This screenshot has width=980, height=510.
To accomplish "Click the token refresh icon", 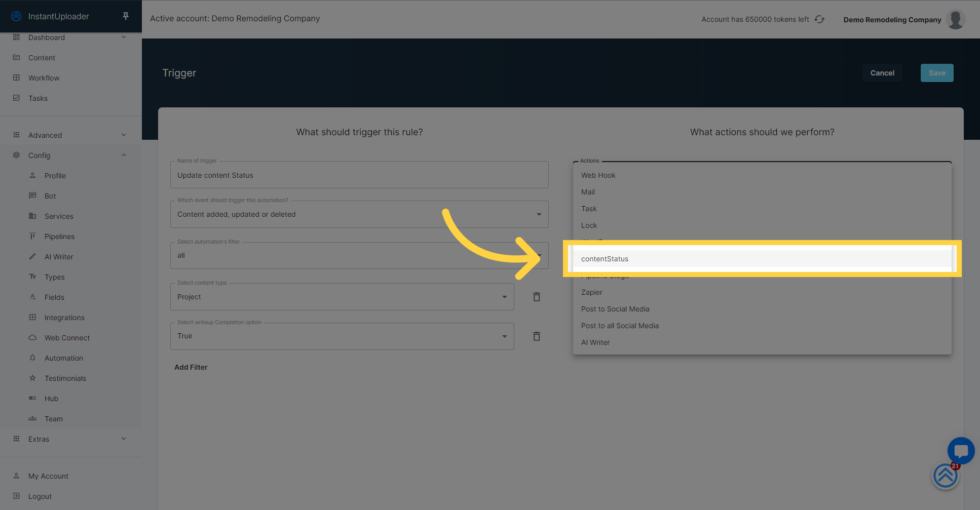I will [x=819, y=19].
